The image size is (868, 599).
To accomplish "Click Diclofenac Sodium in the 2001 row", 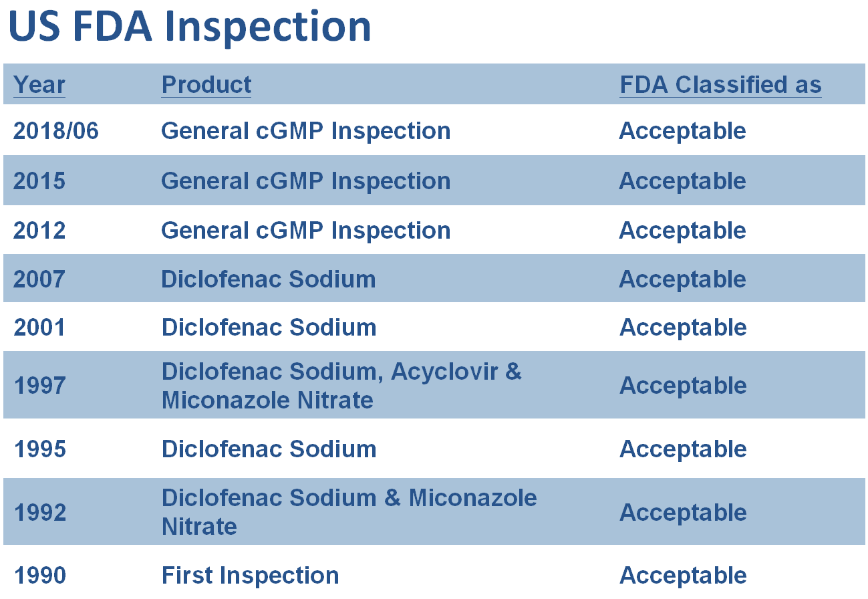I will click(x=269, y=328).
